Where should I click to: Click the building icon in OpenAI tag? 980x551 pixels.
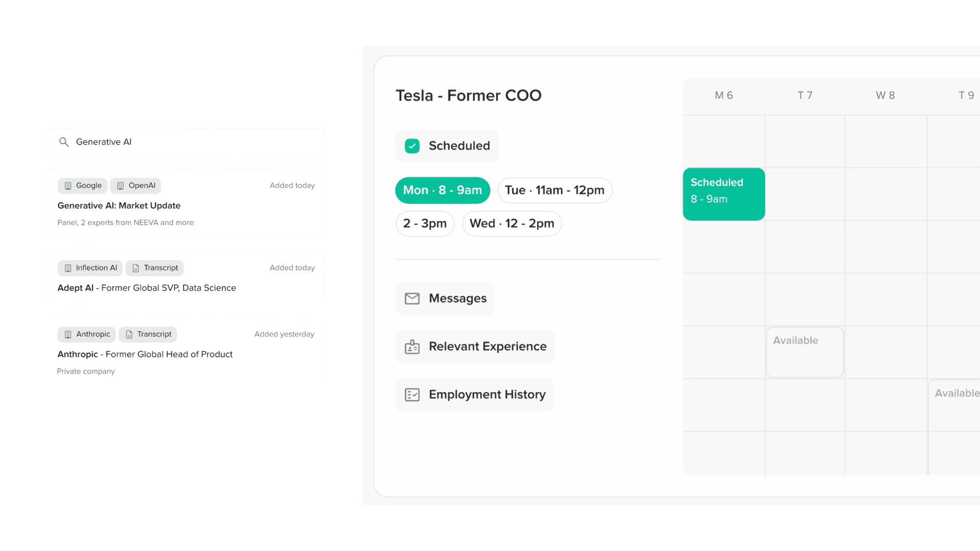[x=120, y=186]
